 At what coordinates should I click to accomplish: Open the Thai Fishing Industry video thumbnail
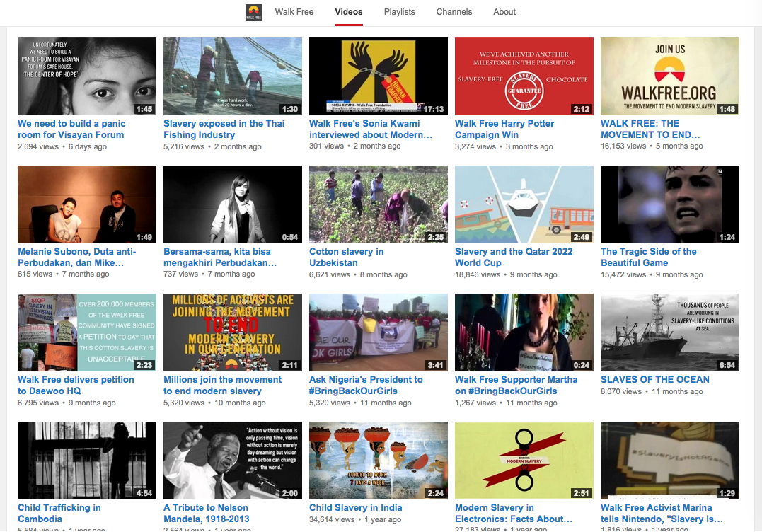[x=233, y=76]
